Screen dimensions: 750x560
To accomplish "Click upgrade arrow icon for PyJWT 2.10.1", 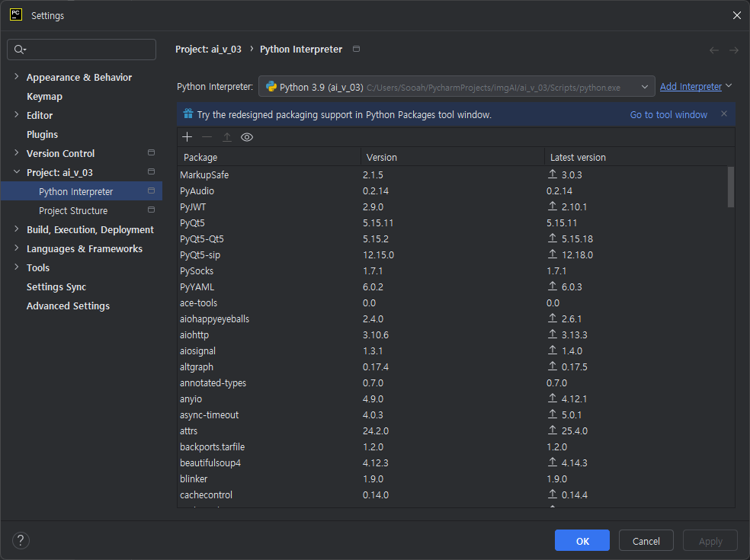I will point(553,206).
